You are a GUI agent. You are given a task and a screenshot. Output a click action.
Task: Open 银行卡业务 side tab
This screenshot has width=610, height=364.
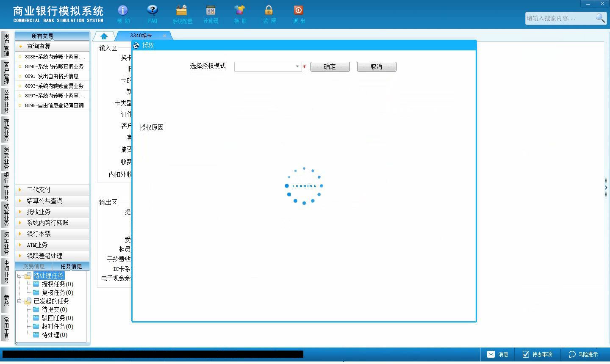[6, 186]
